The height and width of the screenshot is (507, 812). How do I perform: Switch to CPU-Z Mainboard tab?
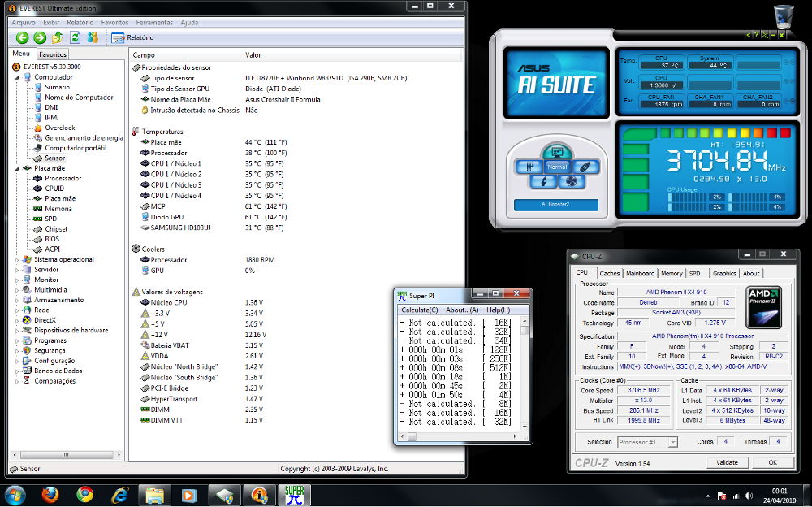[640, 273]
